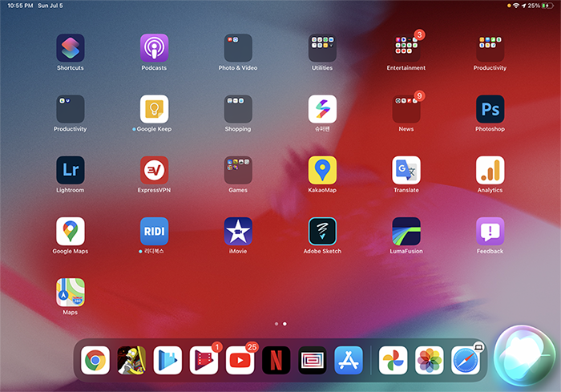The image size is (561, 392).
Task: Open Google Photos in dock
Action: 393,360
